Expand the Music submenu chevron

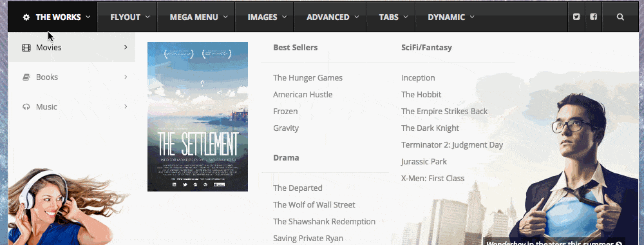tap(126, 106)
